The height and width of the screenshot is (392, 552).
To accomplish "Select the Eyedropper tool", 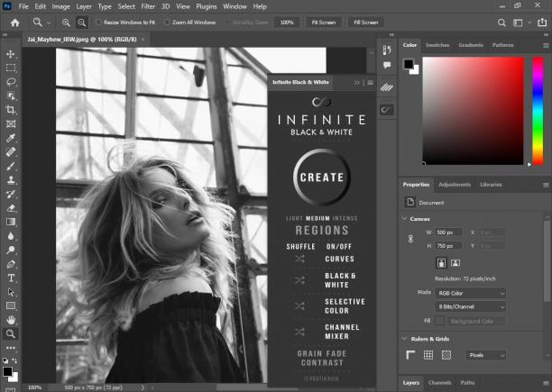I will click(x=11, y=138).
